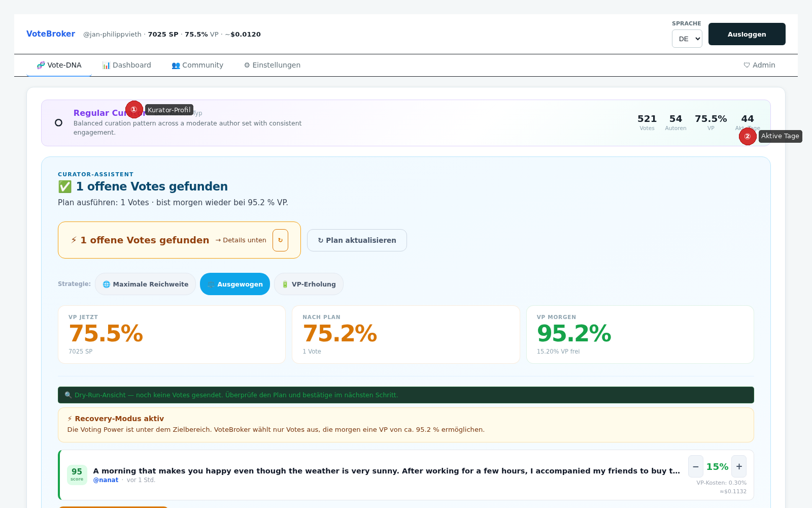Image resolution: width=812 pixels, height=508 pixels.
Task: Open the Community tab
Action: (197, 65)
